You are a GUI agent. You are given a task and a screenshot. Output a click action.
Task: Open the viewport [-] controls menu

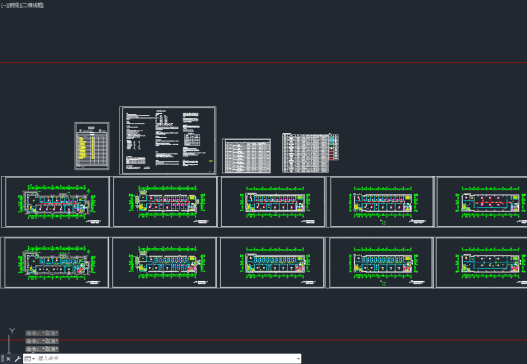click(3, 5)
